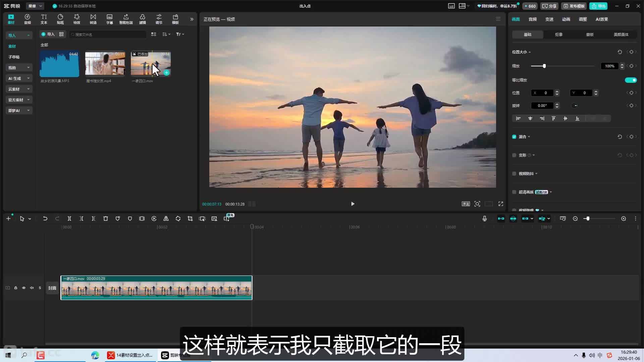644x362 pixels.
Task: Uncheck the 混合 blend checkbox
Action: (x=514, y=137)
